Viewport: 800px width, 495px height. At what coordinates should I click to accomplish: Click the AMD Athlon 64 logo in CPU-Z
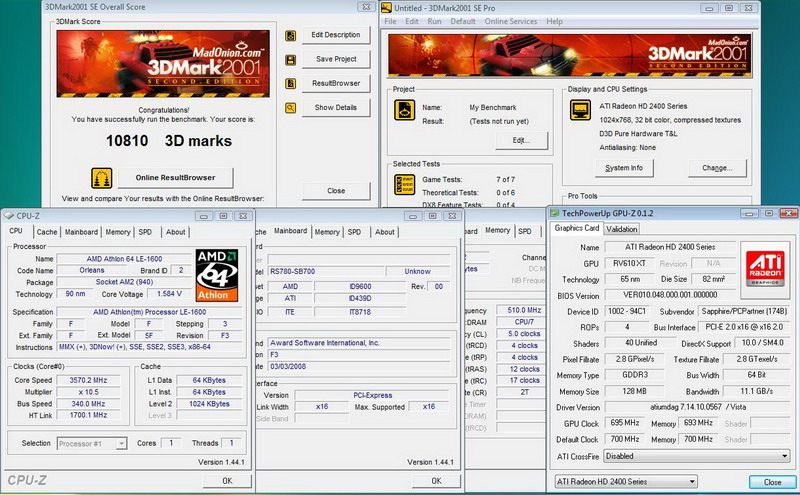217,275
